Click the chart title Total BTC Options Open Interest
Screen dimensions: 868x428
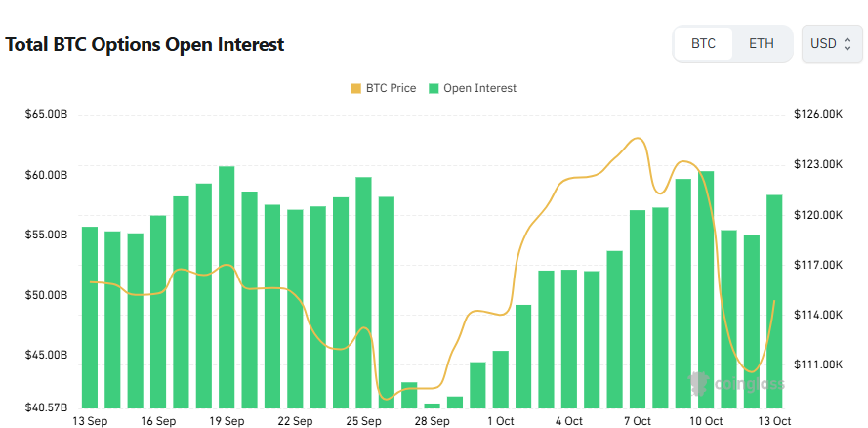[145, 45]
